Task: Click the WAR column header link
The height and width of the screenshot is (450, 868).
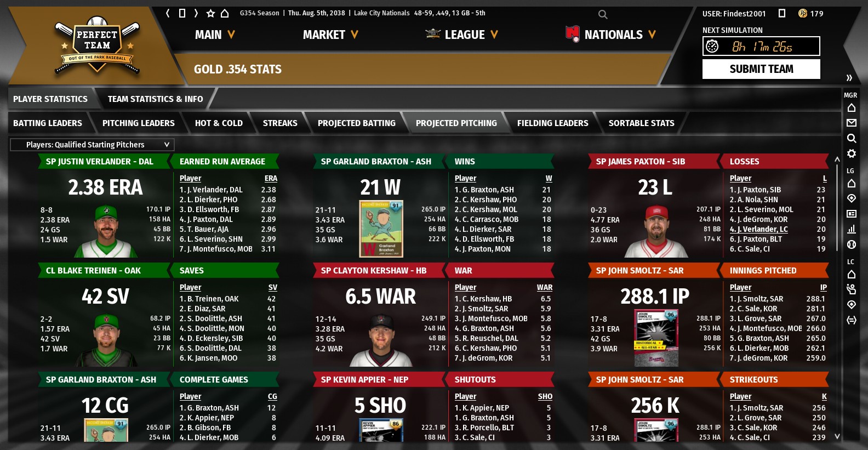Action: tap(545, 287)
